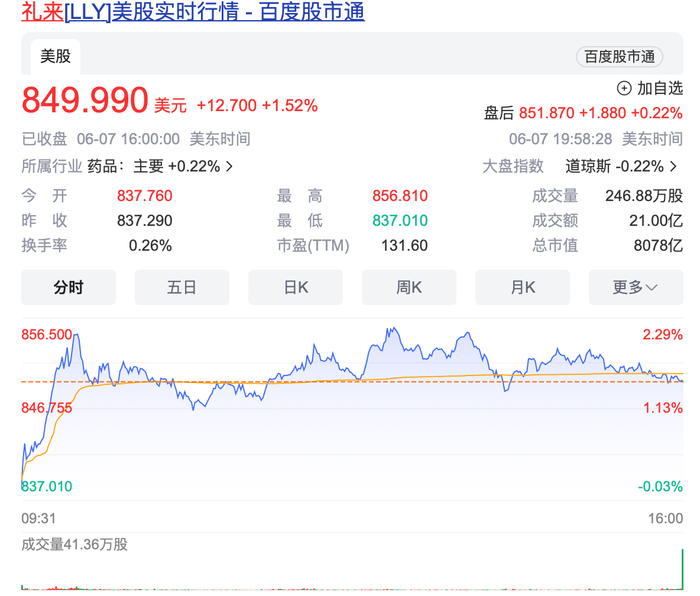Image resolution: width=700 pixels, height=596 pixels.
Task: Click the chart axis label 856.500
Action: click(x=47, y=335)
